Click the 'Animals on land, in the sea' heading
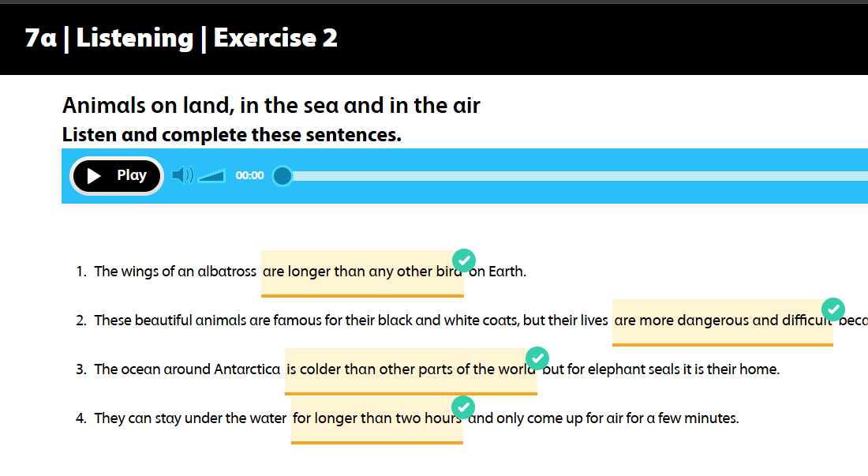 (271, 105)
